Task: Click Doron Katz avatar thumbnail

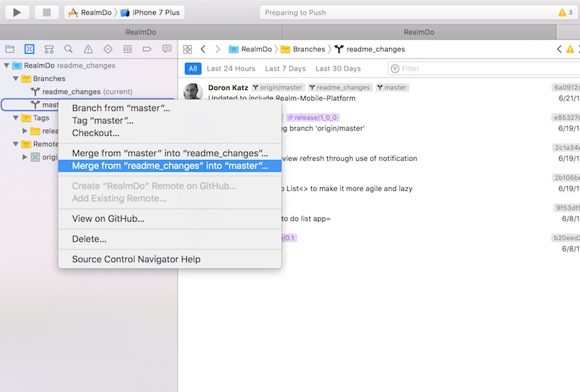Action: (x=193, y=91)
